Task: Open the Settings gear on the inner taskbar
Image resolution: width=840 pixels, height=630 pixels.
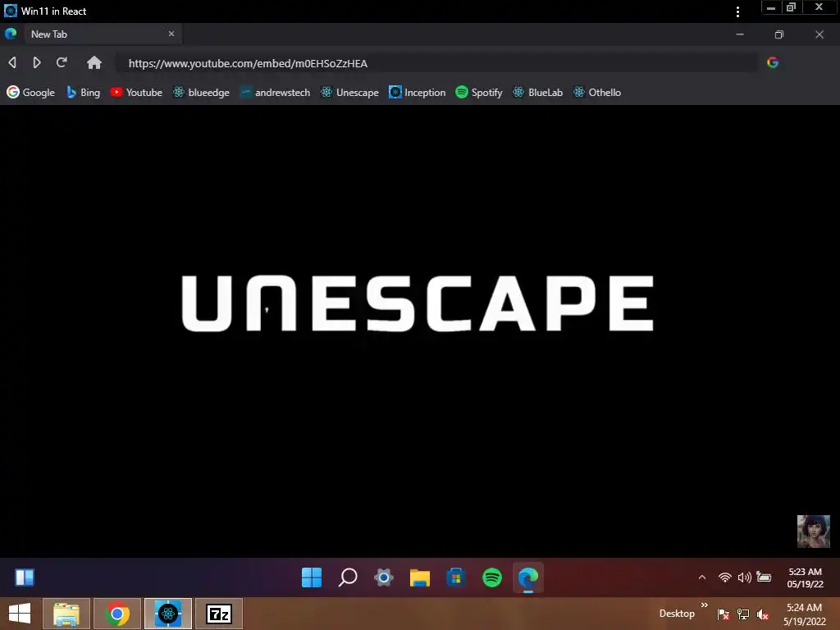Action: click(x=384, y=577)
